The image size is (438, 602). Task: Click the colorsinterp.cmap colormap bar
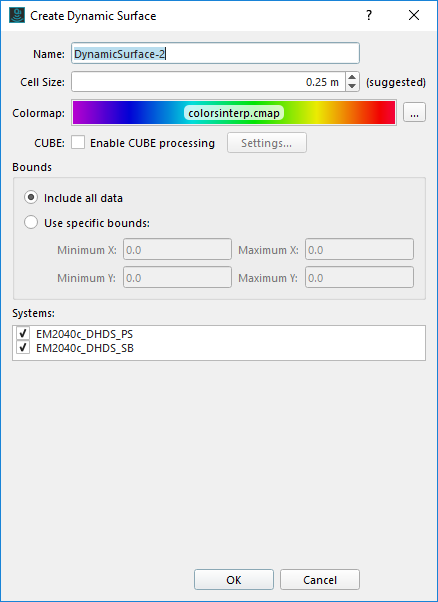(x=234, y=113)
